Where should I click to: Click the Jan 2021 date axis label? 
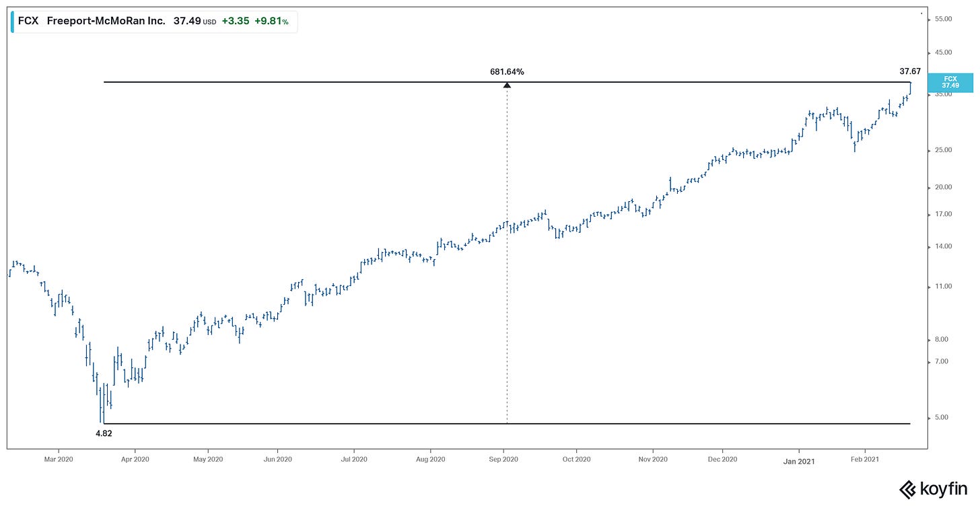click(x=799, y=461)
